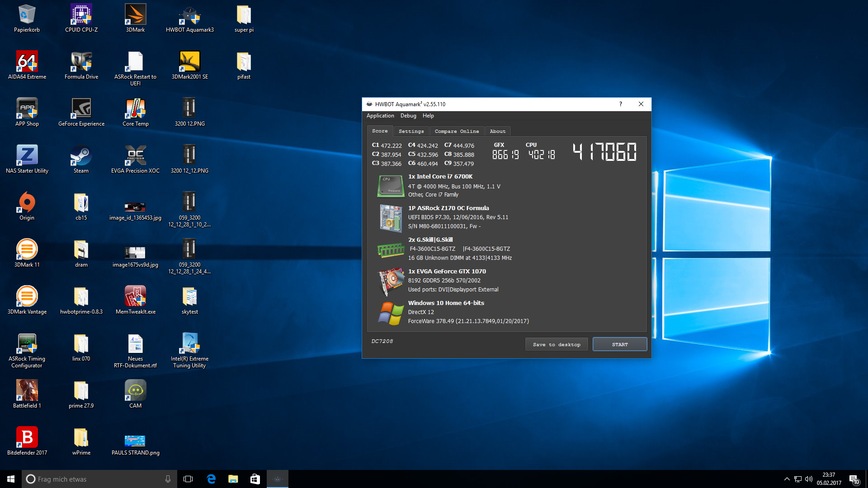Show hidden system tray icons
The height and width of the screenshot is (488, 868).
click(x=787, y=479)
